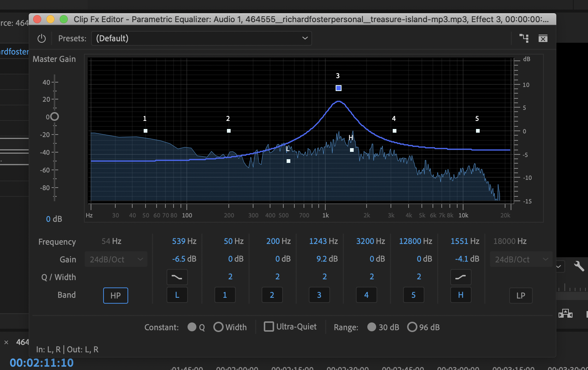
Task: Select the low shelf curve shape button
Action: (x=177, y=277)
